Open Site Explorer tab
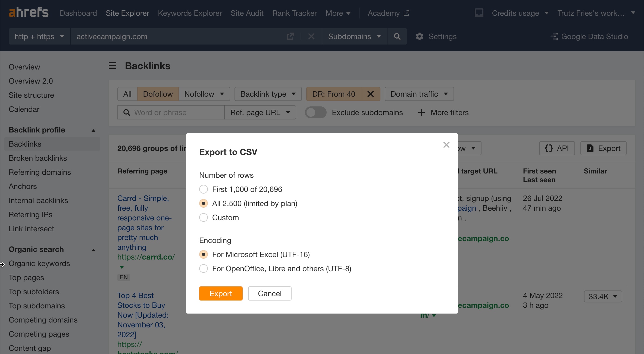Viewport: 644px width, 354px height. [x=127, y=13]
